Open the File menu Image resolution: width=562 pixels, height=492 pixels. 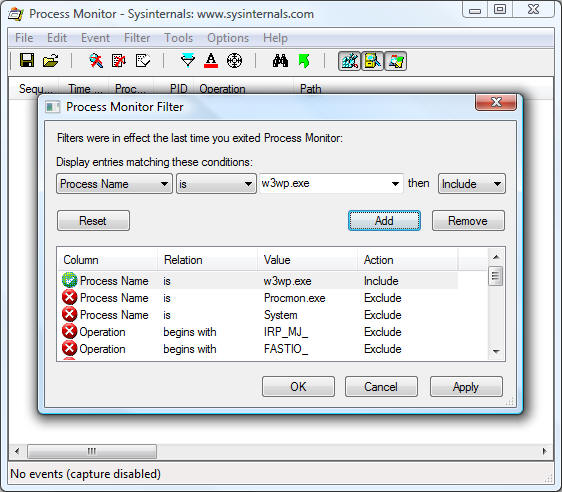pos(24,38)
